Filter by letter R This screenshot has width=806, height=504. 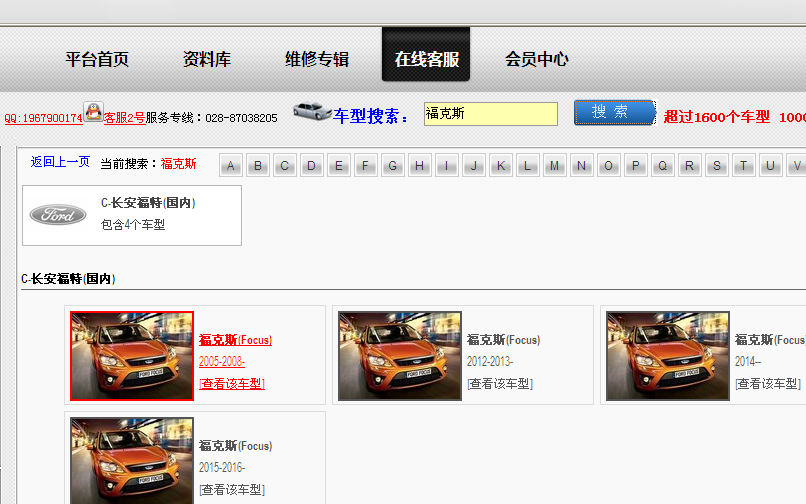click(x=689, y=166)
